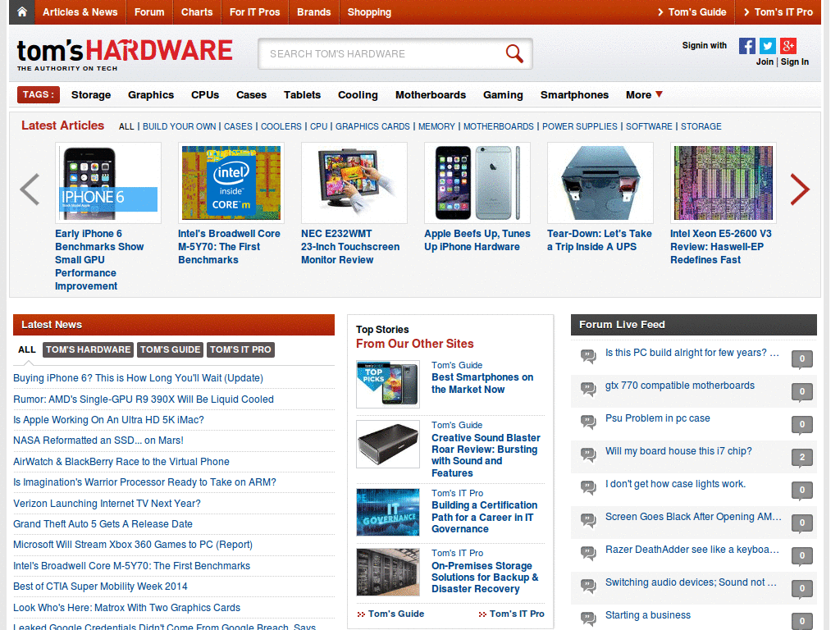
Task: Open the Forum menu item
Action: (149, 11)
